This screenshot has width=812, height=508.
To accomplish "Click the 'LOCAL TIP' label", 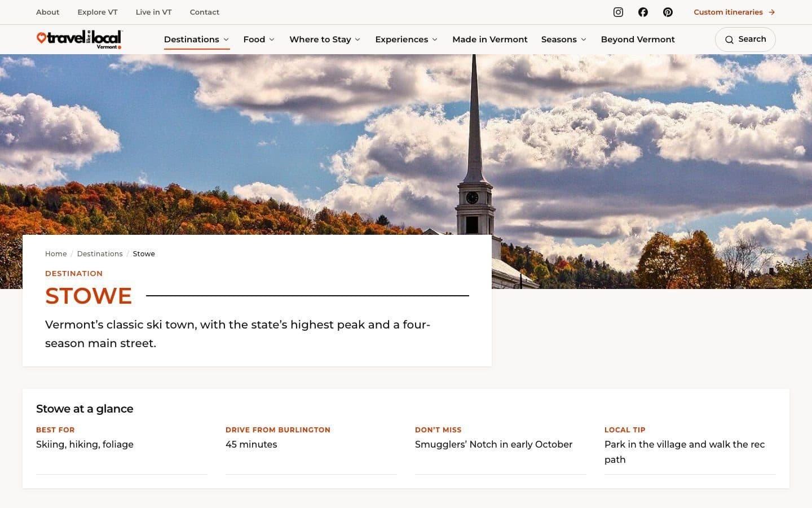I will (x=625, y=430).
